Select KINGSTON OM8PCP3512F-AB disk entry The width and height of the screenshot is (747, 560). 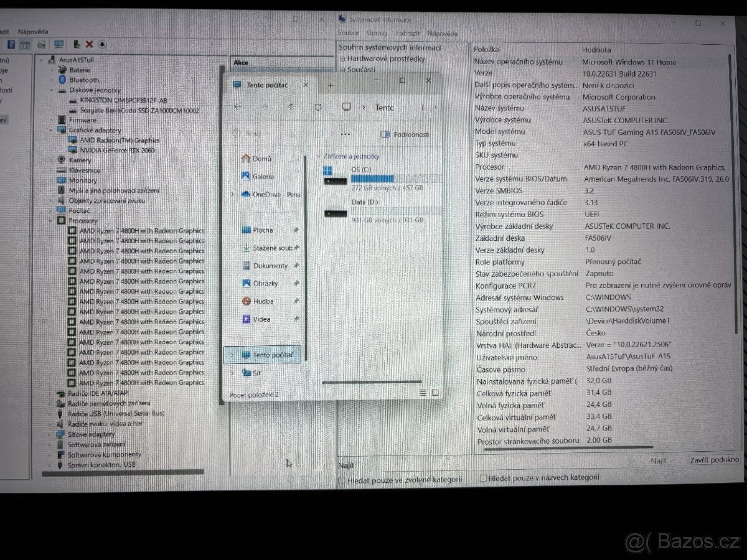click(x=123, y=100)
